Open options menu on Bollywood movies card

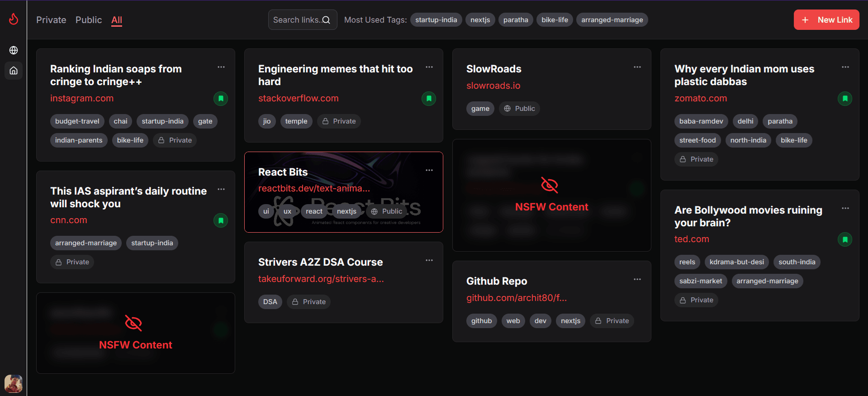tap(845, 208)
